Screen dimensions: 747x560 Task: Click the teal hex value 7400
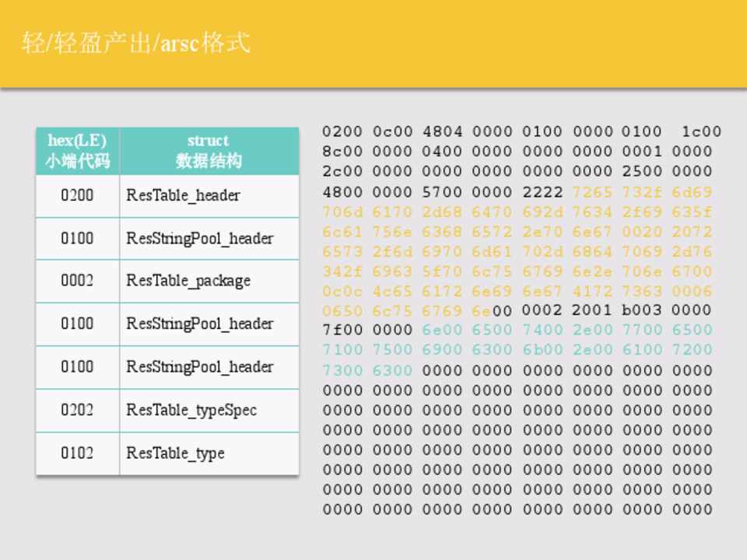[542, 331]
